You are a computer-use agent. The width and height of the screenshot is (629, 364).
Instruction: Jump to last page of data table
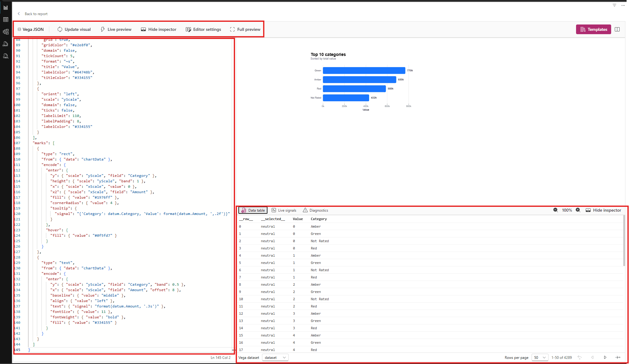pyautogui.click(x=618, y=357)
